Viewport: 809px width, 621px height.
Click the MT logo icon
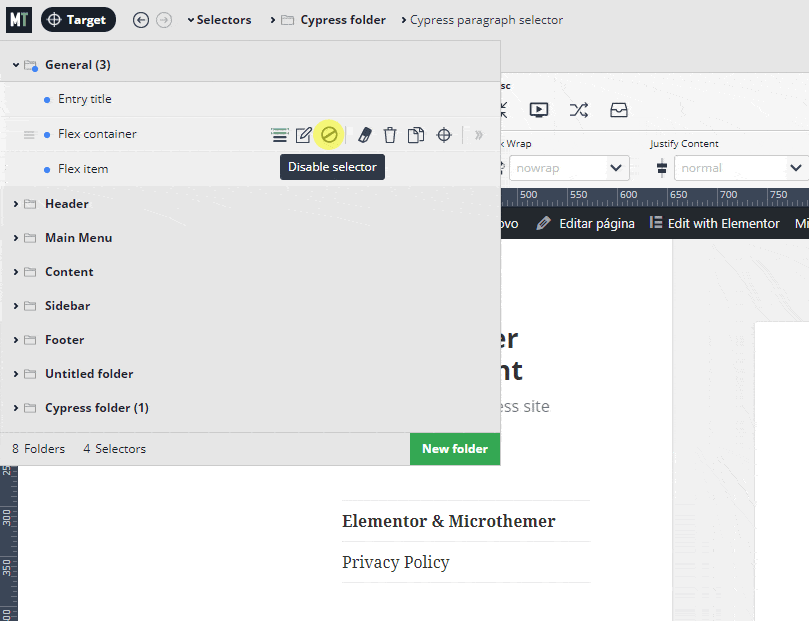click(18, 19)
